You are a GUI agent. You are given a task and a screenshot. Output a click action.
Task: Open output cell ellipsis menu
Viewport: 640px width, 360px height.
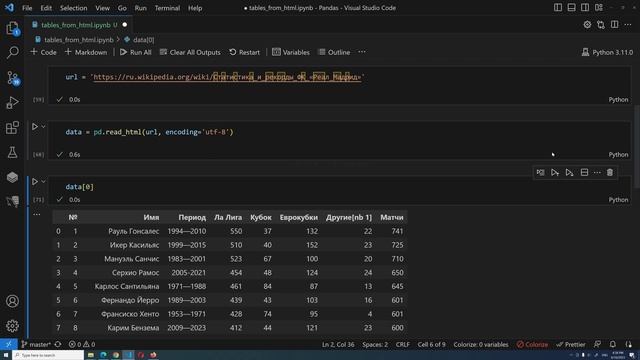[x=37, y=214]
